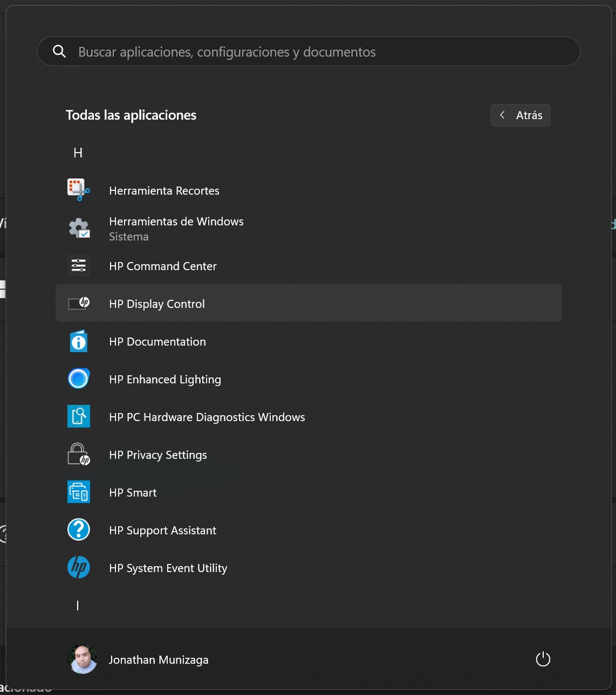Click the power button icon
This screenshot has width=616, height=695.
coord(543,659)
